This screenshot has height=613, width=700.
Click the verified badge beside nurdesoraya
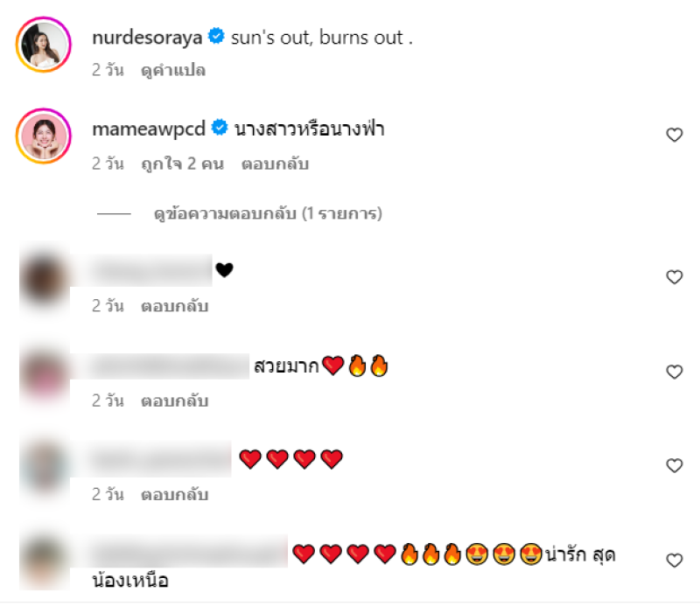point(216,36)
